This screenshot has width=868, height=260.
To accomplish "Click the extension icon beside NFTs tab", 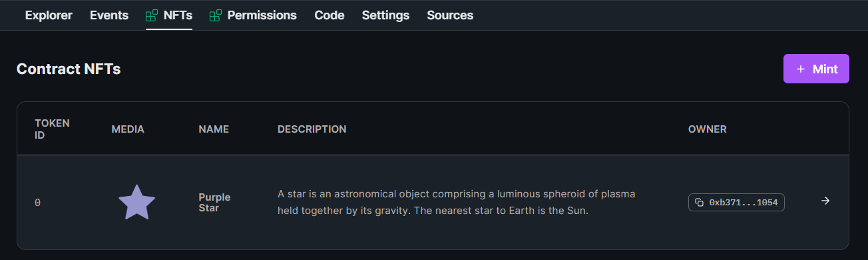I will [x=151, y=15].
